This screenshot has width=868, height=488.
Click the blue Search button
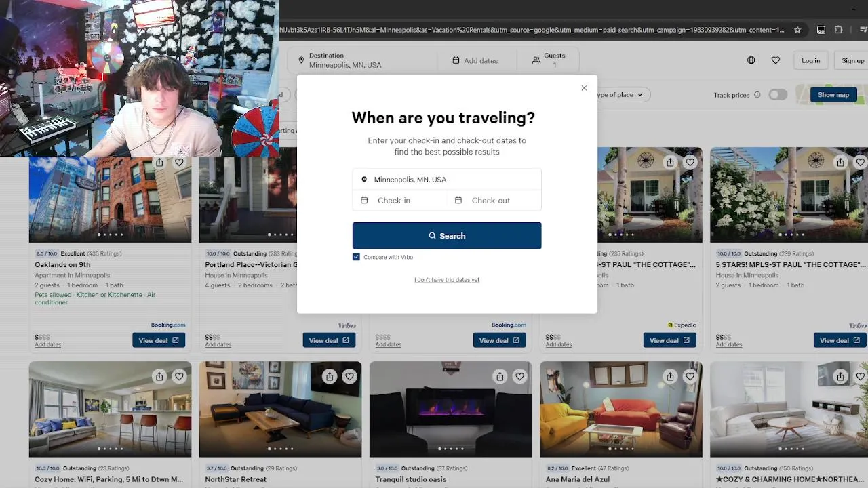click(x=447, y=236)
